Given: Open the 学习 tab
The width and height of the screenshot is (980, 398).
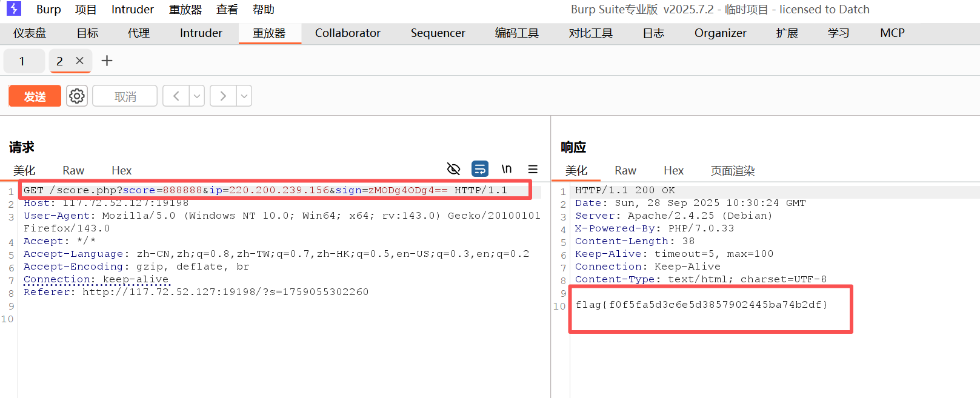Looking at the screenshot, I should coord(838,33).
